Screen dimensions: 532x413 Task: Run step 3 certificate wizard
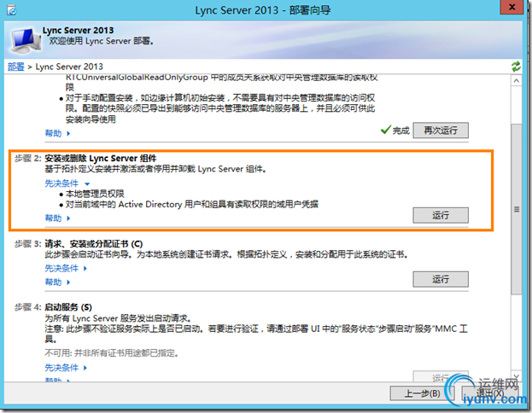[x=441, y=279]
